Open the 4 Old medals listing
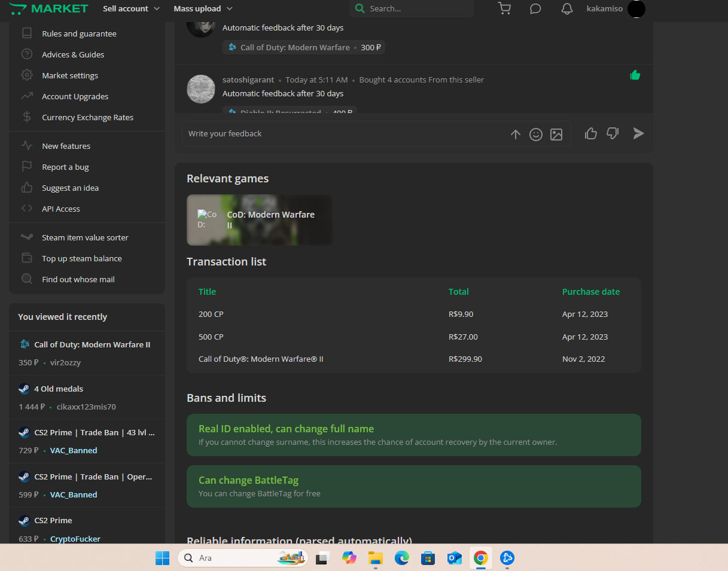Viewport: 728px width, 571px height. 59,389
